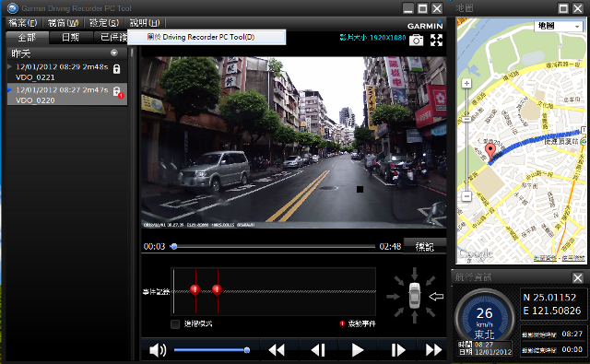Click lock icon for VDO_0221
This screenshot has width=590, height=364.
(x=117, y=69)
